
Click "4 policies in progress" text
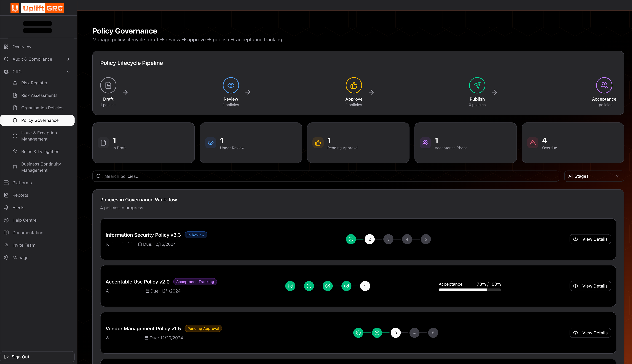click(121, 208)
